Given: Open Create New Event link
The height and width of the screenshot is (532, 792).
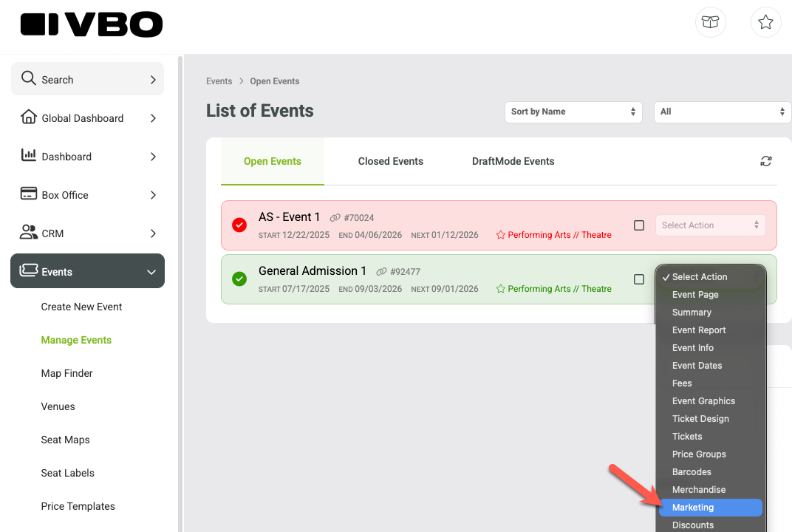Looking at the screenshot, I should point(81,307).
